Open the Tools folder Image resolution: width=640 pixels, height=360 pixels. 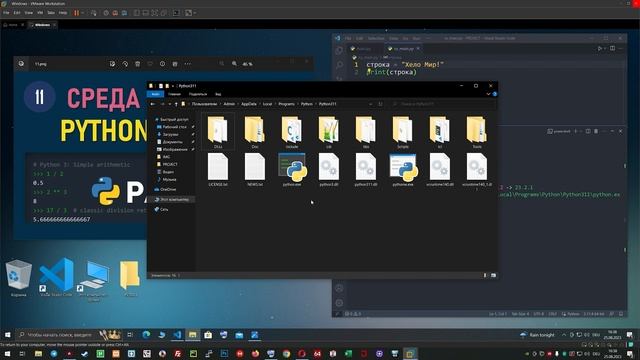(477, 132)
